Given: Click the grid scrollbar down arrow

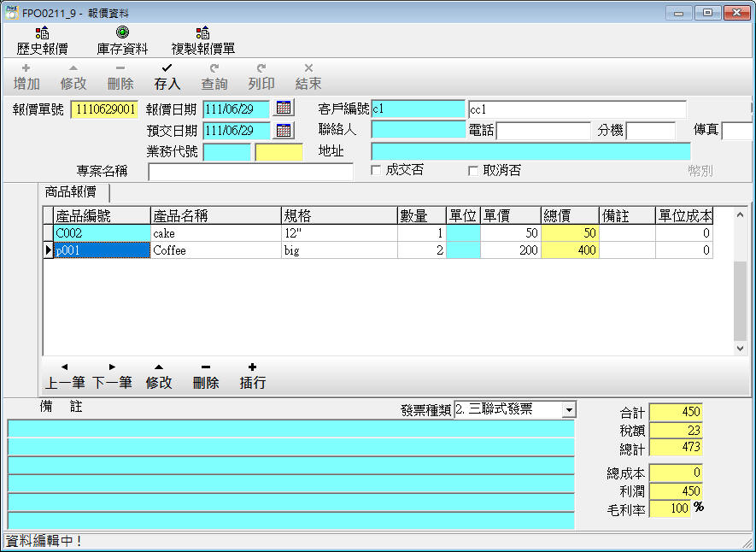Looking at the screenshot, I should [740, 348].
